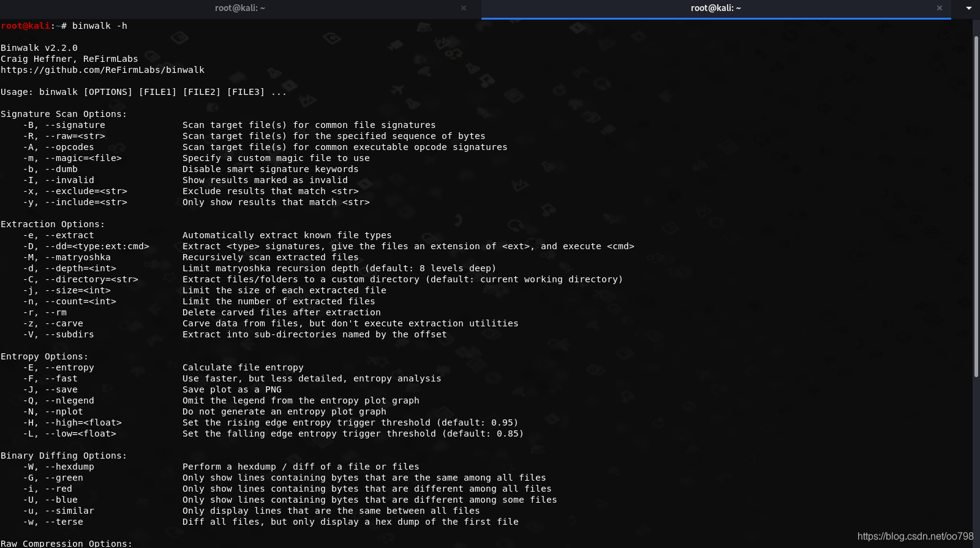Click the '-B, --signature' option
This screenshot has width=980, height=548.
point(64,125)
